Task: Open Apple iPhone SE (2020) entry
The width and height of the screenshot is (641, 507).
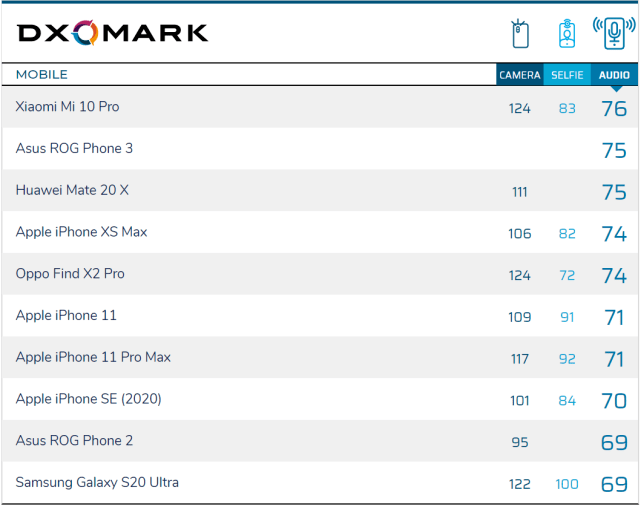Action: point(88,399)
